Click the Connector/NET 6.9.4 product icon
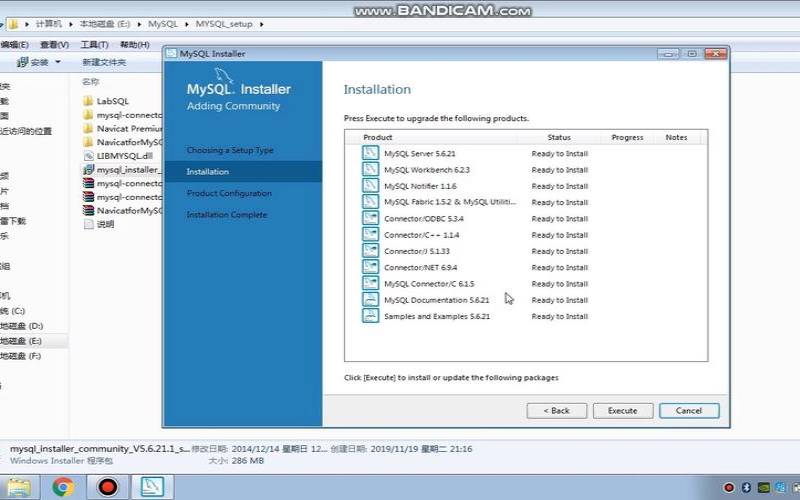The width and height of the screenshot is (800, 500). (370, 267)
